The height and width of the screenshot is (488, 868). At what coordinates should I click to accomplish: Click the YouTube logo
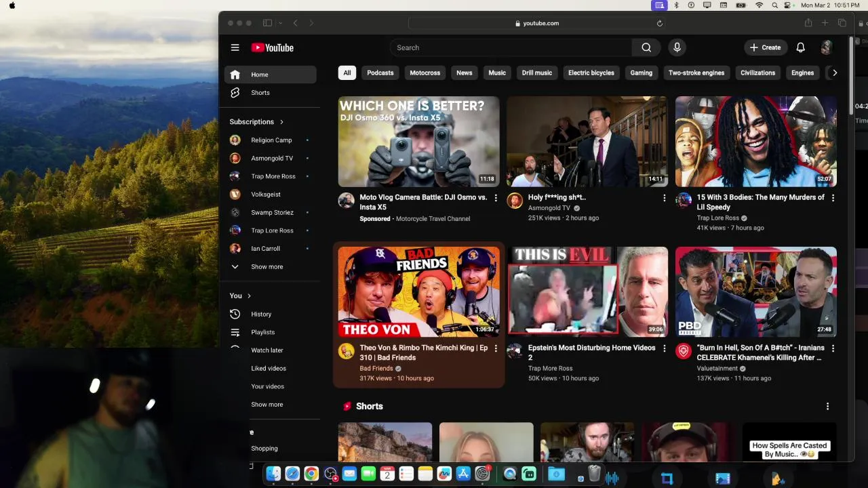click(x=273, y=47)
